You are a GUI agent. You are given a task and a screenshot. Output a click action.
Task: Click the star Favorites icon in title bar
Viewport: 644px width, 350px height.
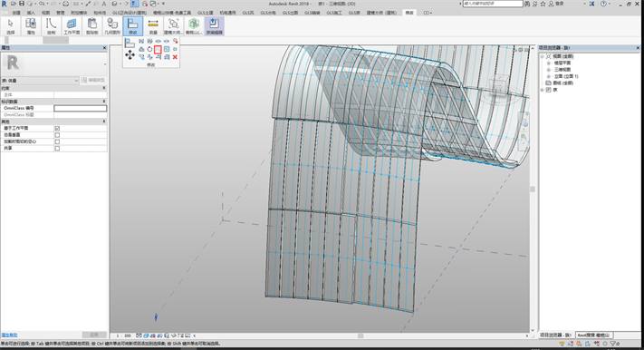pos(543,4)
